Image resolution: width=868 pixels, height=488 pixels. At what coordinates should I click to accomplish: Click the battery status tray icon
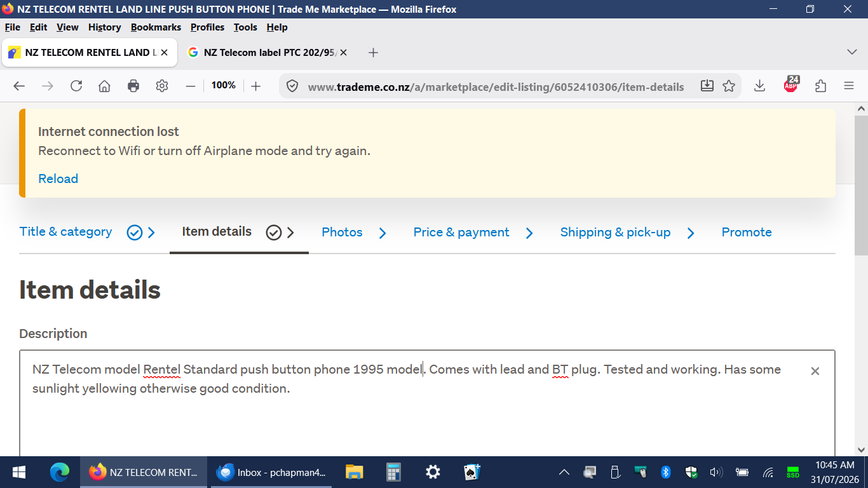click(x=742, y=472)
